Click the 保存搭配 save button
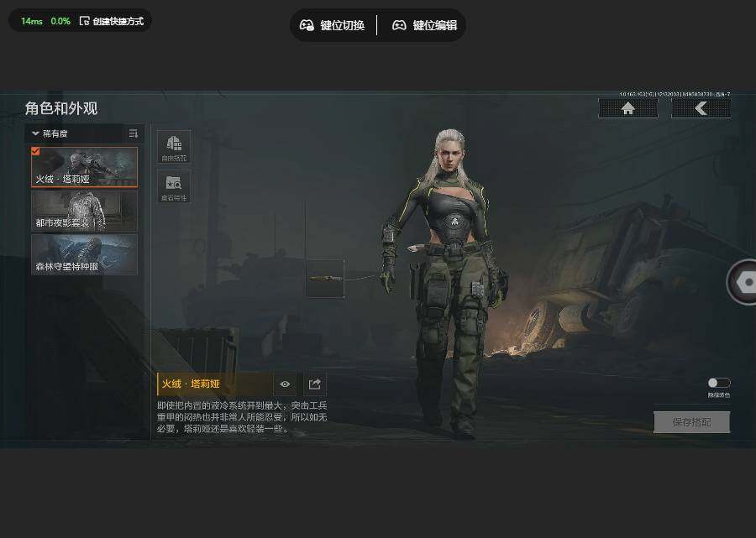Screen dimensions: 756x538 [x=691, y=422]
